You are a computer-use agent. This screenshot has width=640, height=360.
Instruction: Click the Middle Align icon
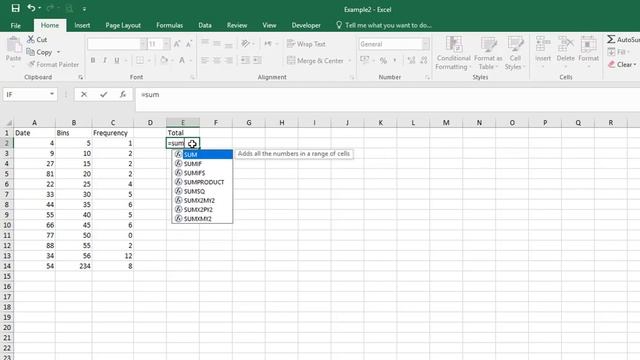(217, 43)
